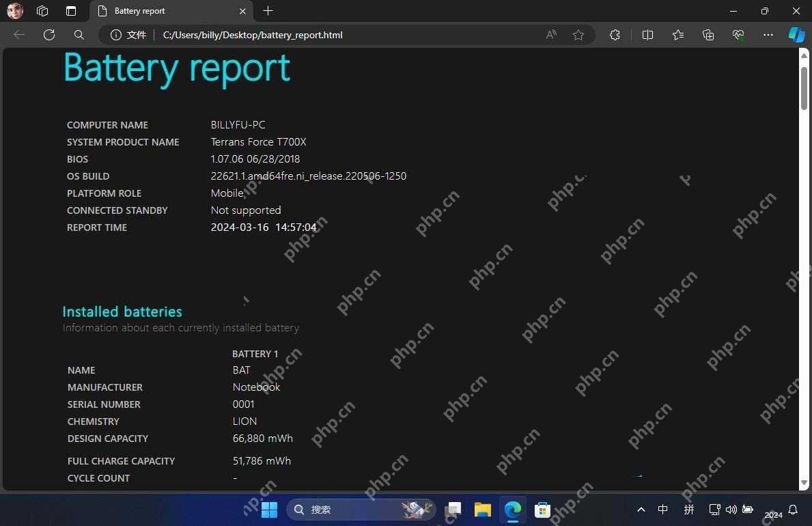This screenshot has width=812, height=526.
Task: Open the Extensions puzzle icon
Action: click(615, 35)
